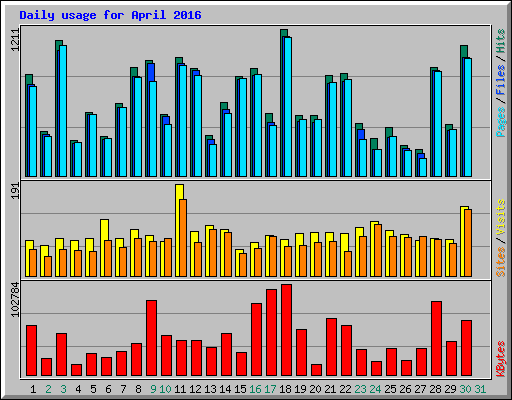512x400 pixels.
Task: Click the red KBytes bar for day 21
Action: pos(331,347)
